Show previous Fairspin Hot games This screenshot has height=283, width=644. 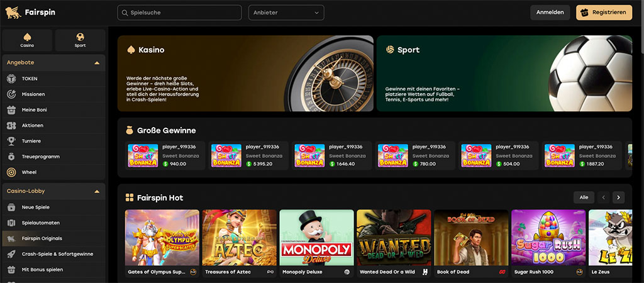(603, 197)
